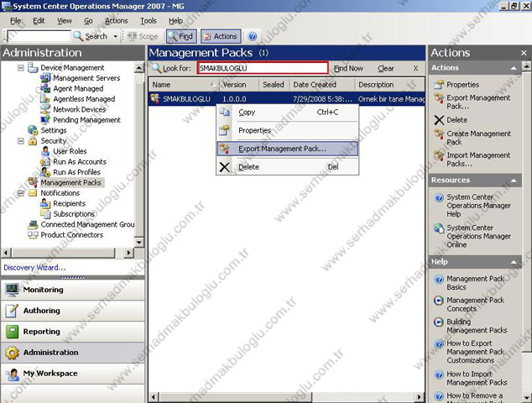Click the Version column header

point(239,85)
